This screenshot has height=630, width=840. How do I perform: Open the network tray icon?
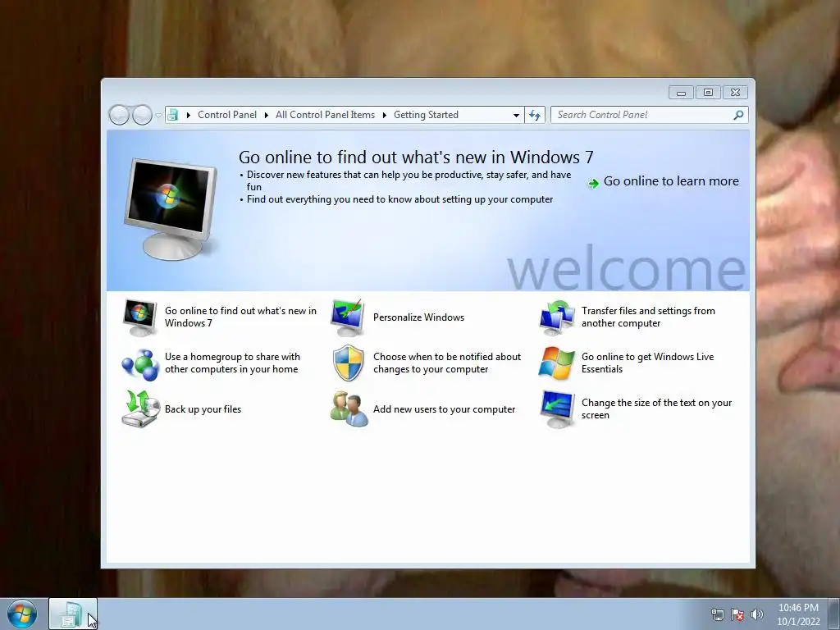coord(717,614)
